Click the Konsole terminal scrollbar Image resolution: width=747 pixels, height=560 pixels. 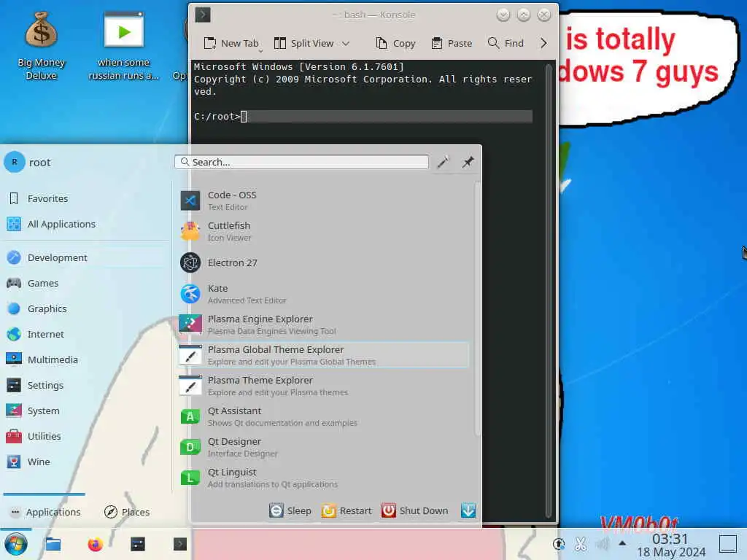549,289
